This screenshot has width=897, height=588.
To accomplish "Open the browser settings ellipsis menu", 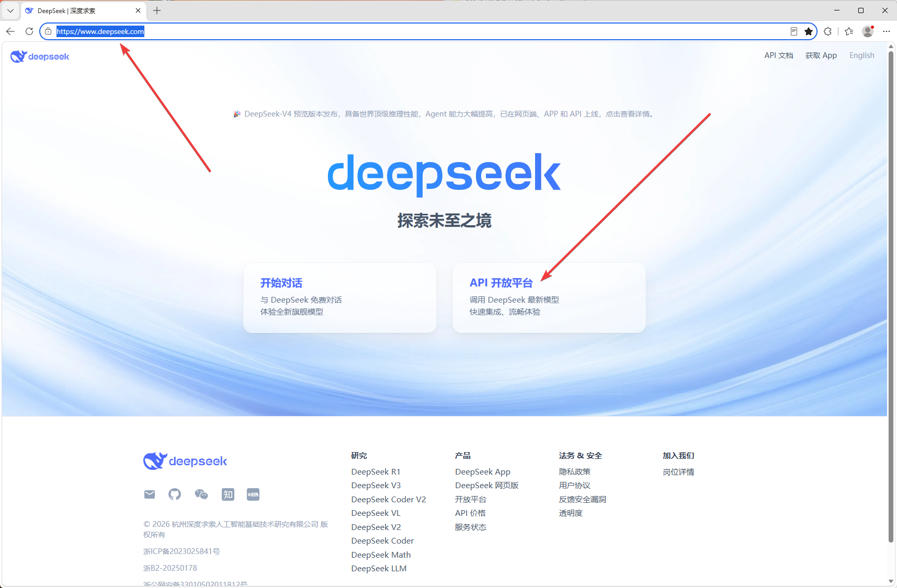I will click(x=886, y=31).
